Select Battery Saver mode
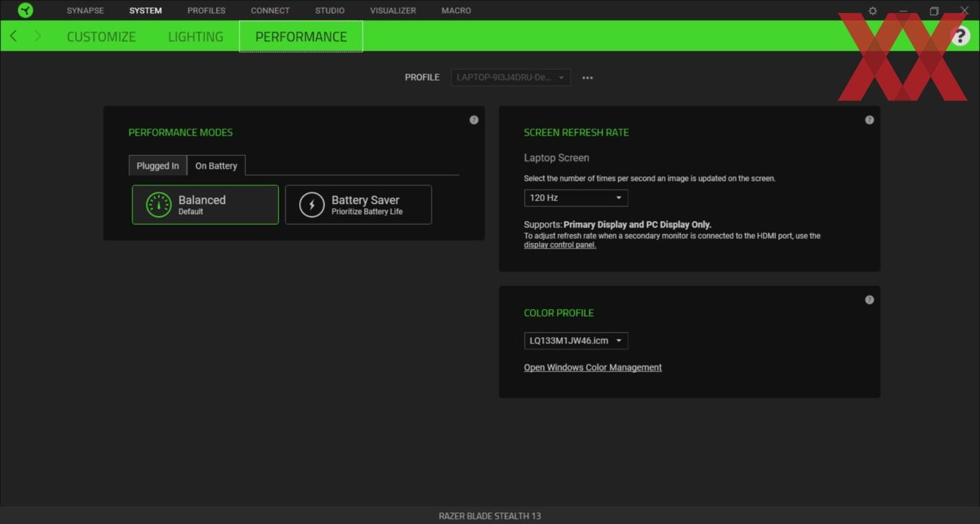The image size is (980, 524). point(358,205)
